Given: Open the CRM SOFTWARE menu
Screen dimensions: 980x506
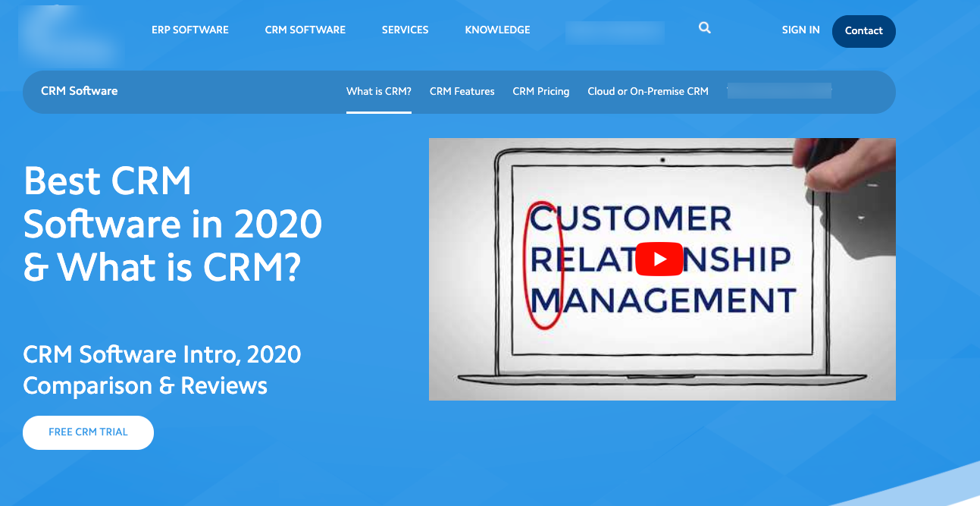Looking at the screenshot, I should 305,30.
